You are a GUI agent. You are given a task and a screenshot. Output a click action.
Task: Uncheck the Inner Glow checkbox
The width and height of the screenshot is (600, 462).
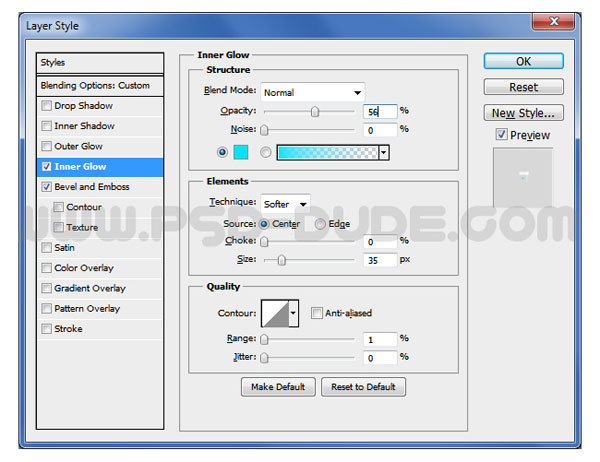(46, 167)
